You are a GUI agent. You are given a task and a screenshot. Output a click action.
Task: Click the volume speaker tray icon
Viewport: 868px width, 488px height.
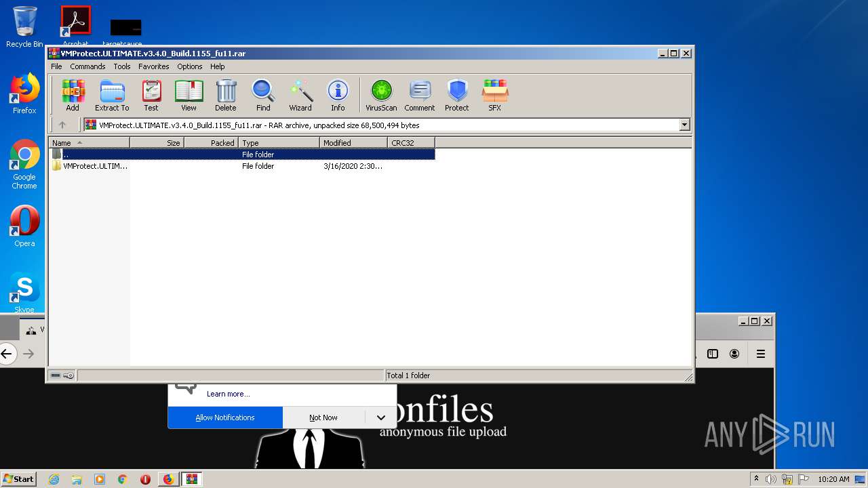point(771,479)
